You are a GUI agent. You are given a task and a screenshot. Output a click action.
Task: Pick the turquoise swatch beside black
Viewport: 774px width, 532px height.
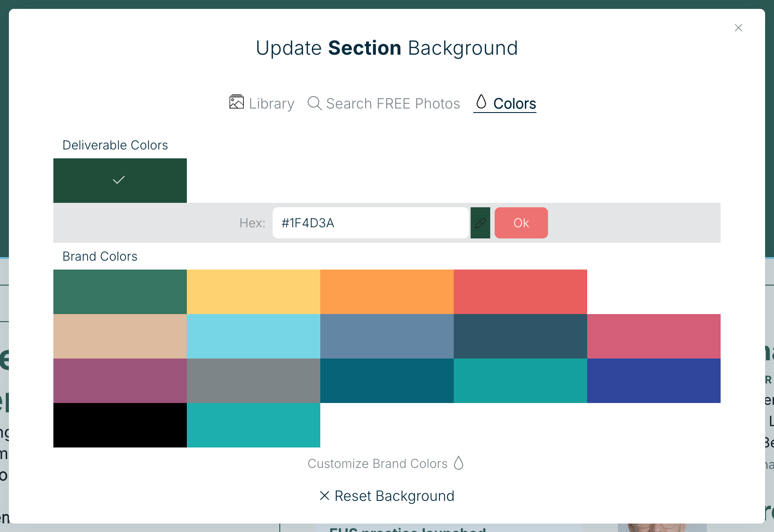[254, 425]
